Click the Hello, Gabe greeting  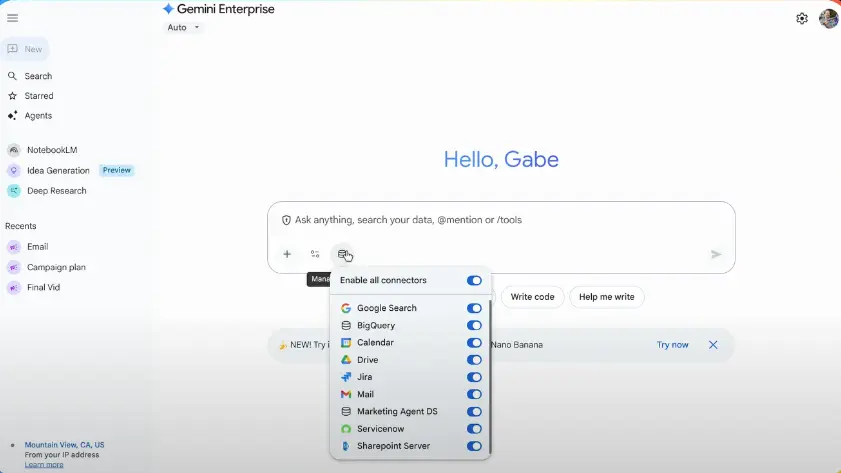501,160
